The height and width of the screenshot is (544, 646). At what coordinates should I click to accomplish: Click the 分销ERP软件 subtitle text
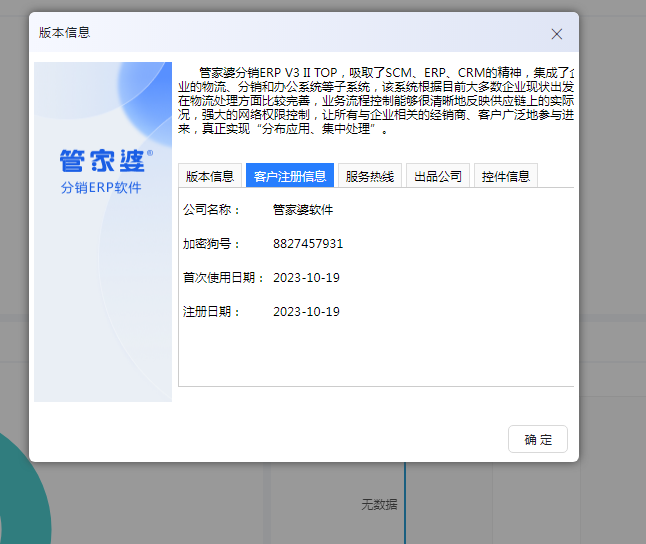[101, 188]
